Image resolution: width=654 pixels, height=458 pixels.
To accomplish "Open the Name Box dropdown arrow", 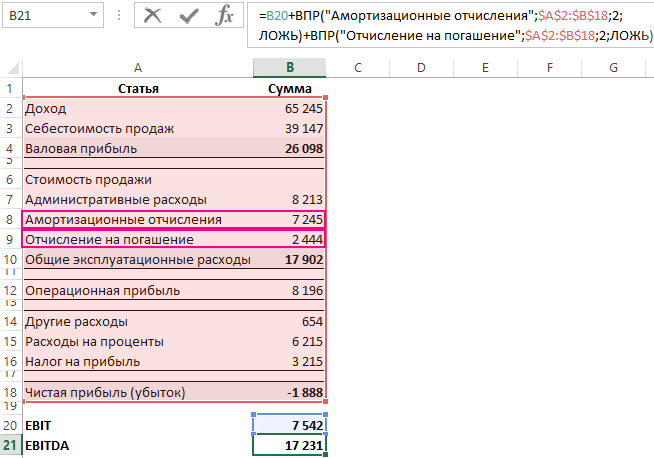I will coord(93,15).
